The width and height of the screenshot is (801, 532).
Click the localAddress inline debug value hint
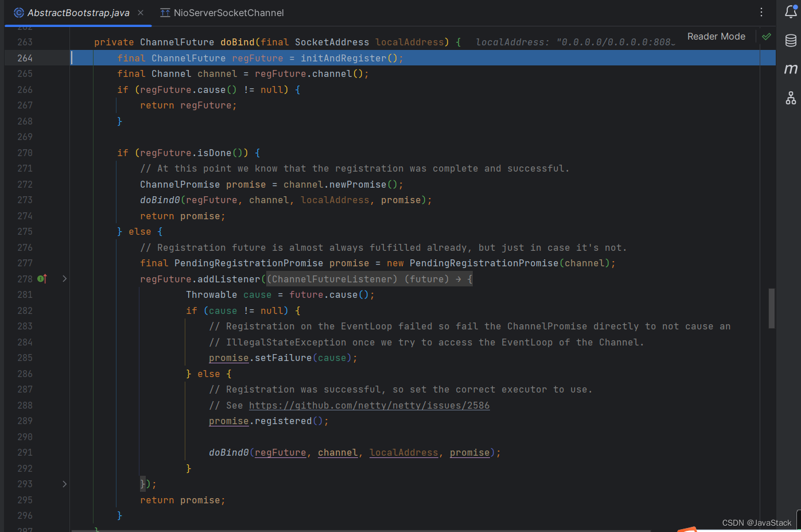pyautogui.click(x=576, y=42)
